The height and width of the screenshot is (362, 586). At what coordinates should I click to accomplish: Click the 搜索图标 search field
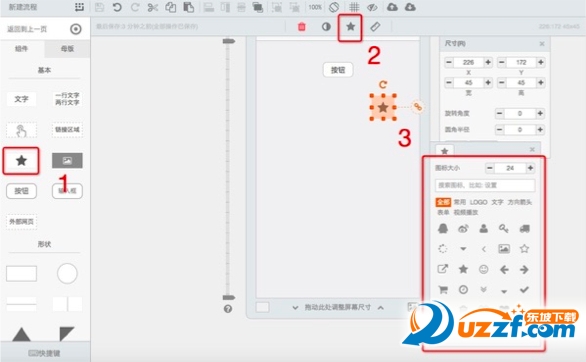[485, 185]
